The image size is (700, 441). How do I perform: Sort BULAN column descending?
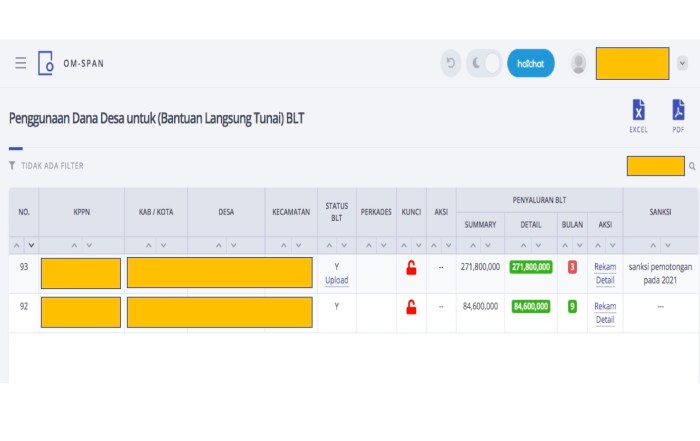[x=580, y=245]
